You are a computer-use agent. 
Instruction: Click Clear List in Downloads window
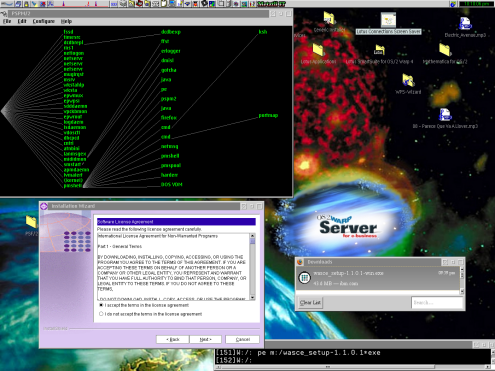(310, 303)
